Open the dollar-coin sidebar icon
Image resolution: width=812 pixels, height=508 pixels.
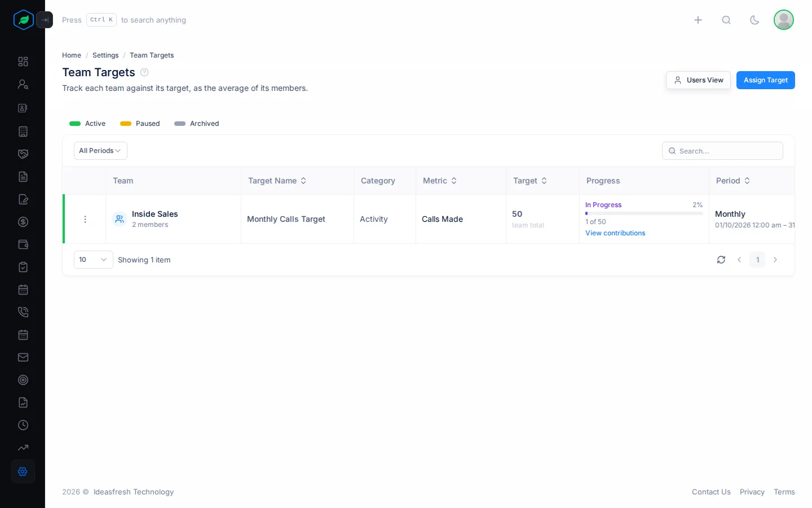point(23,222)
